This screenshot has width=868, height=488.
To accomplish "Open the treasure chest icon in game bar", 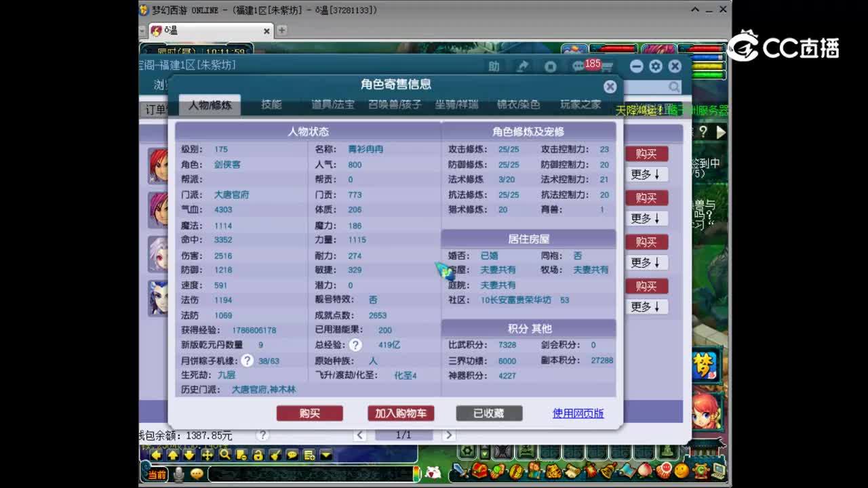I will point(481,470).
